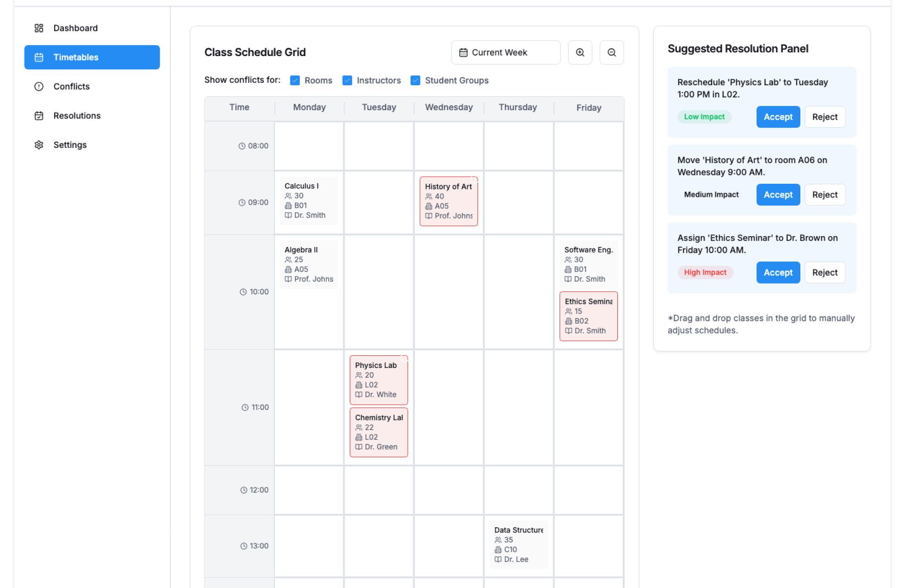The width and height of the screenshot is (905, 588).
Task: Open the Current Week selector
Action: click(505, 52)
